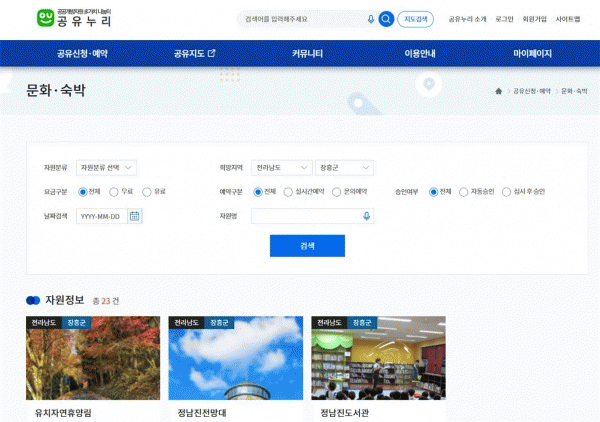
Task: Click the blue 검색 button
Action: click(307, 245)
